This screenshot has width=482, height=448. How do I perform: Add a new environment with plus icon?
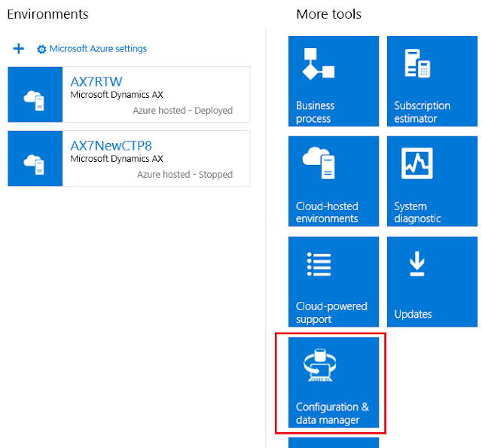coord(18,48)
